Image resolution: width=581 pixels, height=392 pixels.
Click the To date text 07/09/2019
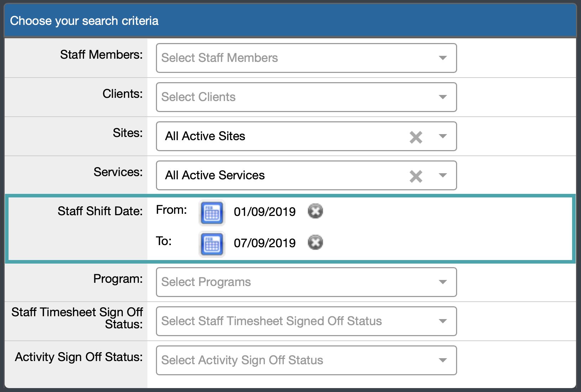coord(265,243)
